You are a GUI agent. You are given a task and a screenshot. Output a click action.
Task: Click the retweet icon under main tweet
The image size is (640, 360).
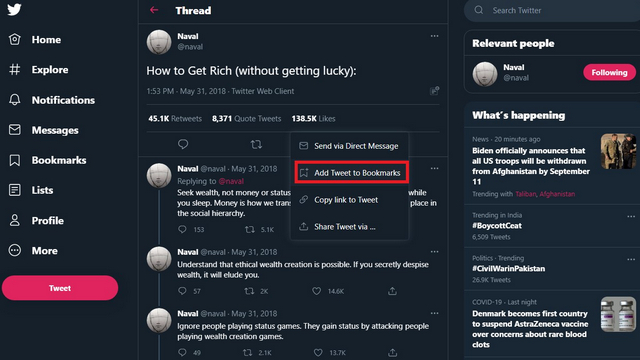pyautogui.click(x=256, y=144)
